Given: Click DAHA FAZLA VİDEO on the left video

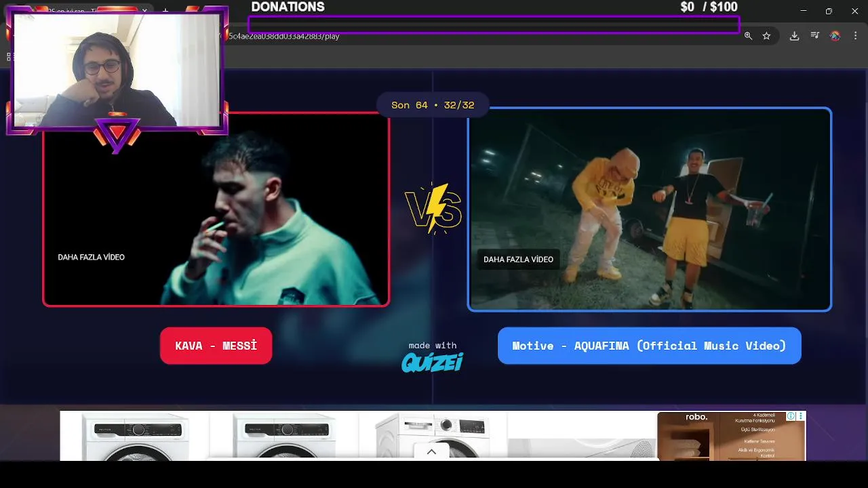Looking at the screenshot, I should click(x=91, y=258).
